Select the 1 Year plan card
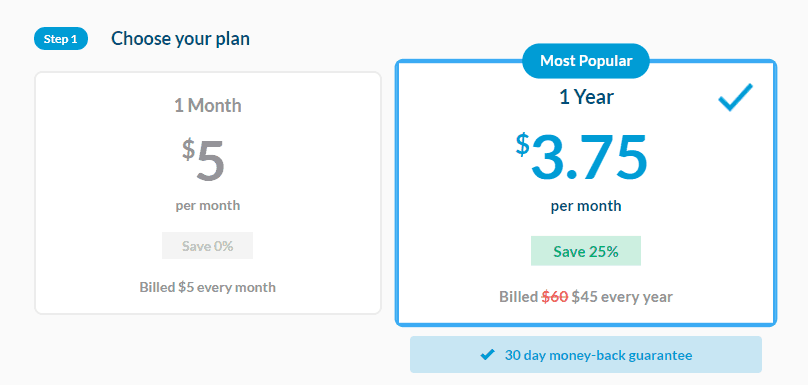The width and height of the screenshot is (808, 385). 586,193
